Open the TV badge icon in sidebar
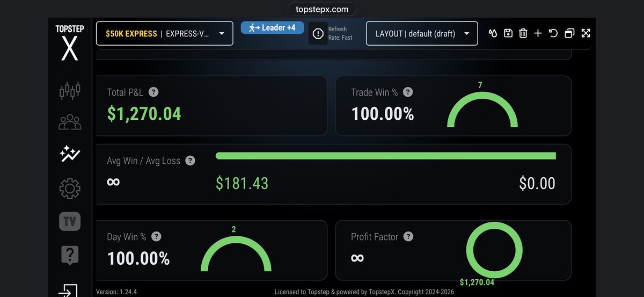The height and width of the screenshot is (297, 644). pos(70,221)
